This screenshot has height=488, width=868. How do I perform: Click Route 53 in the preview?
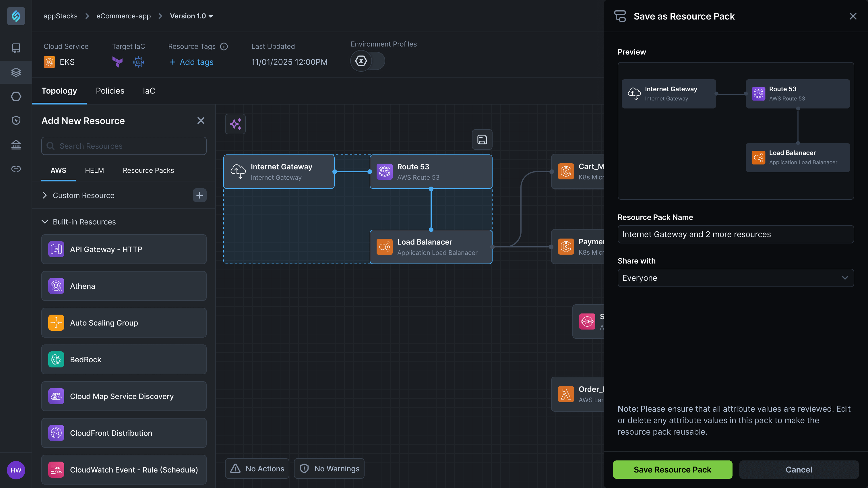(798, 94)
